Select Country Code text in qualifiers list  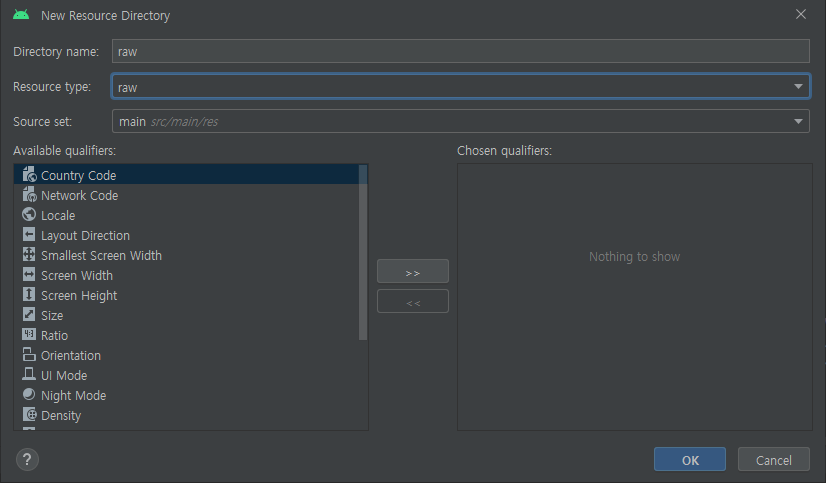78,175
